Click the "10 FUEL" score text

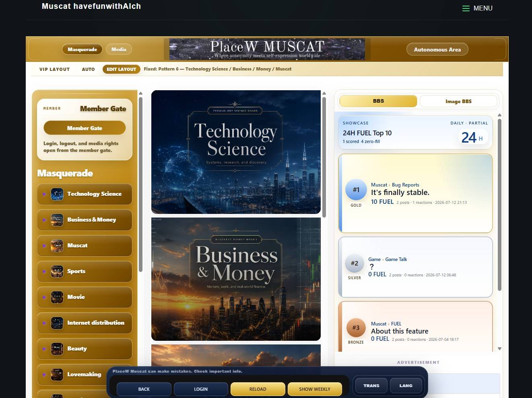382,202
